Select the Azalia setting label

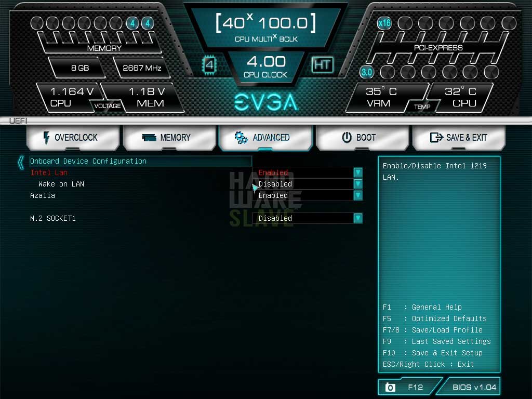43,195
